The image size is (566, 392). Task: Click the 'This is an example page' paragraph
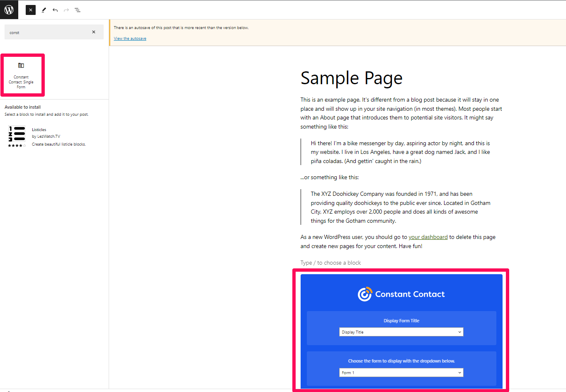pyautogui.click(x=401, y=113)
